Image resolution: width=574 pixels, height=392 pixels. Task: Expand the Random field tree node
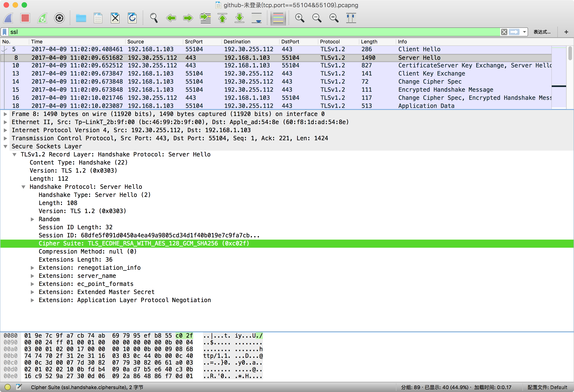coord(32,219)
